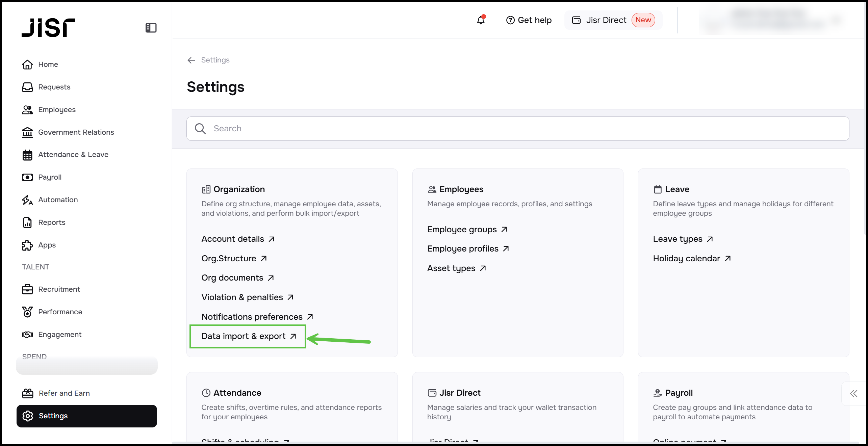Open the notifications bell
This screenshot has width=868, height=446.
pyautogui.click(x=481, y=20)
